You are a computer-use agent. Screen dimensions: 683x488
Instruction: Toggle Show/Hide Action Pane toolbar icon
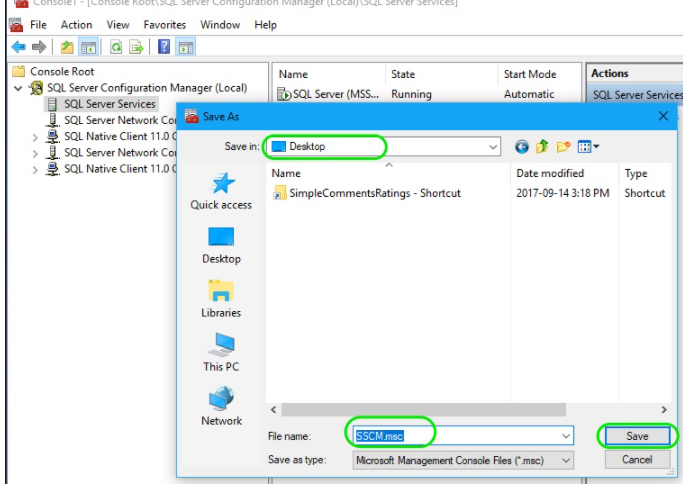click(x=186, y=47)
